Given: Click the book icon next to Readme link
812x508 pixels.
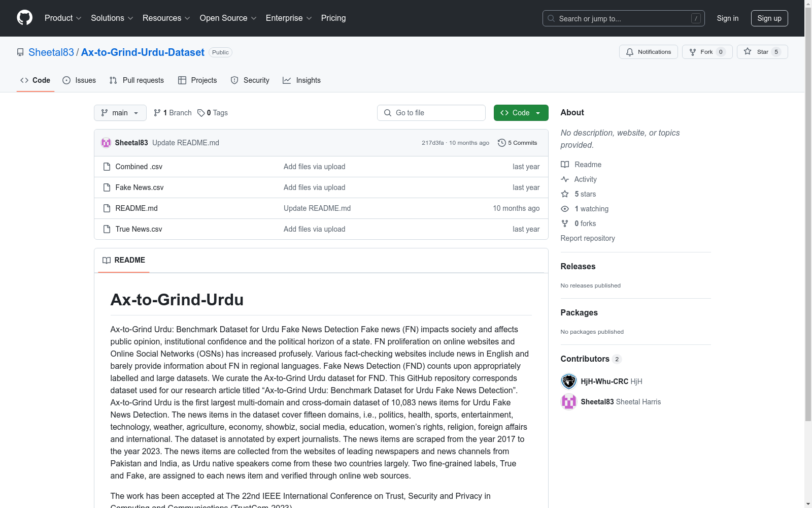Looking at the screenshot, I should pyautogui.click(x=565, y=165).
